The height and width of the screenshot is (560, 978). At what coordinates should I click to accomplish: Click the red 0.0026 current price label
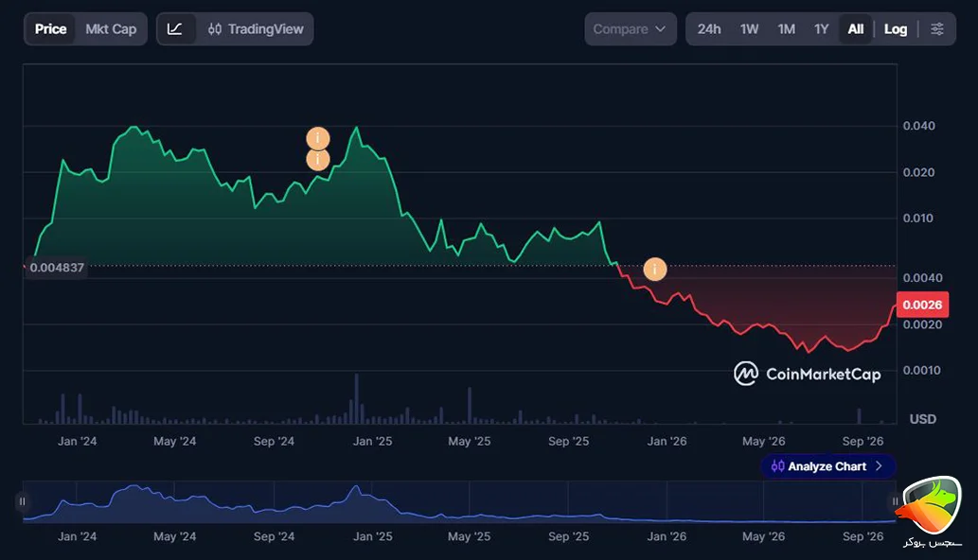point(922,305)
